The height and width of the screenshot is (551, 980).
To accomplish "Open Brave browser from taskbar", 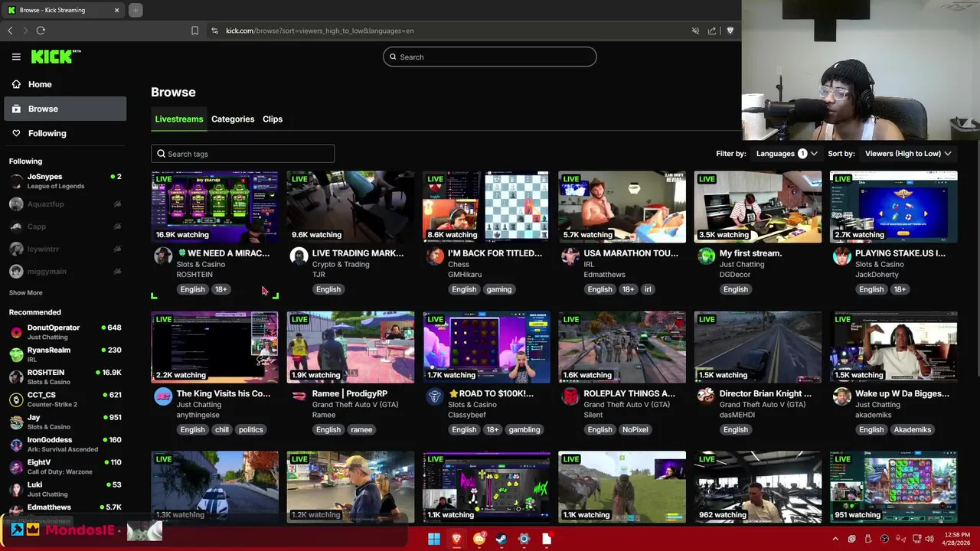I will [457, 539].
